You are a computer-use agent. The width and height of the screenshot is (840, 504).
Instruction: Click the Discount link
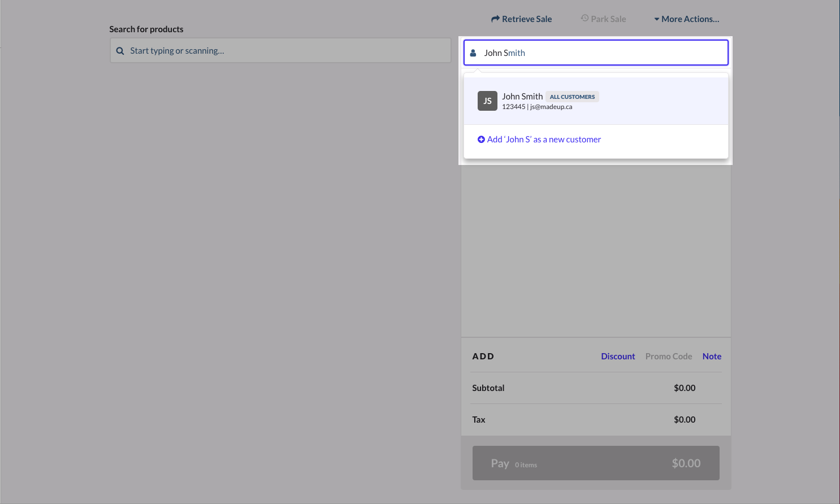point(618,357)
